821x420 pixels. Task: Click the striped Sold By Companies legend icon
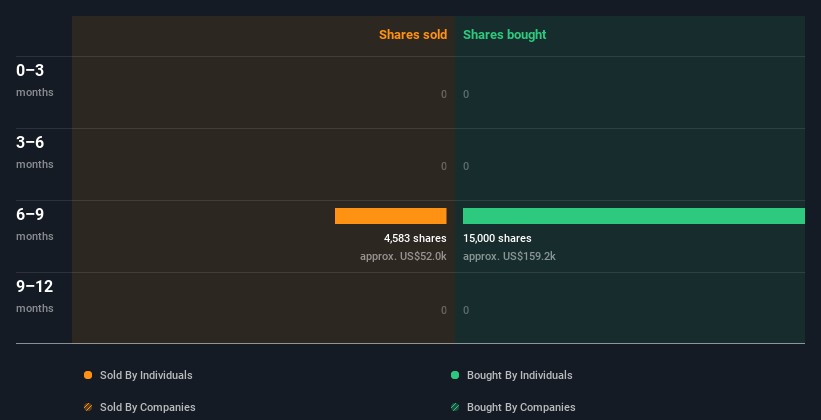[88, 407]
